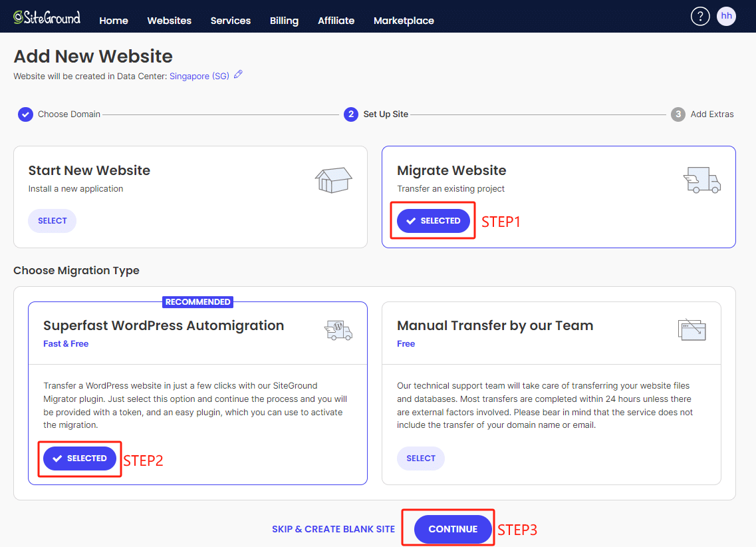756x547 pixels.
Task: Open the hh user avatar menu
Action: click(726, 17)
